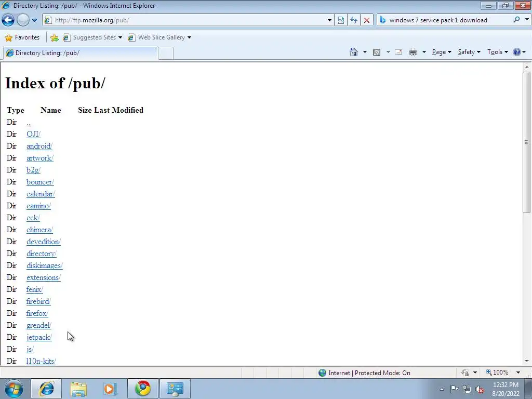Screen dimensions: 532x399
Task: Open the jetpack/ directory link
Action: 39,337
